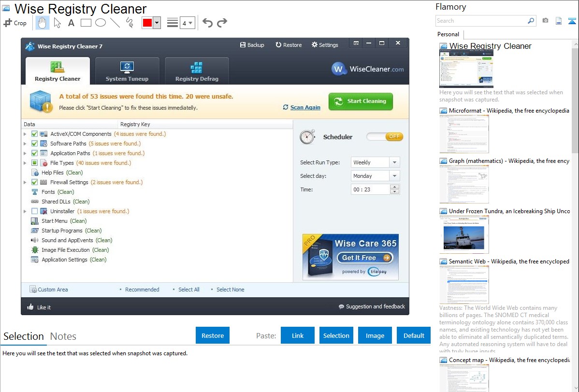Toggle the Application Paths checkbox
This screenshot has height=392, width=579.
(34, 153)
